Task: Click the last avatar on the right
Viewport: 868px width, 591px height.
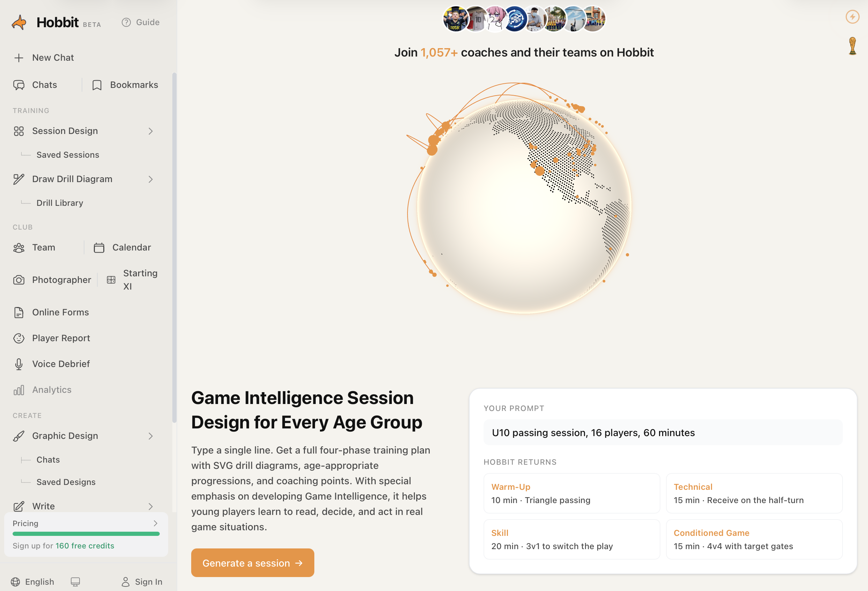Action: 593,19
